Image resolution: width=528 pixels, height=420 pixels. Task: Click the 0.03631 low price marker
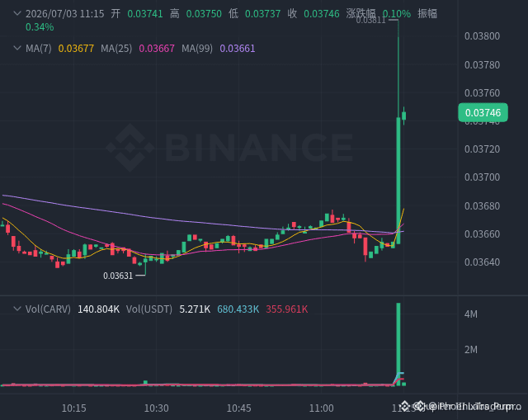tap(118, 276)
